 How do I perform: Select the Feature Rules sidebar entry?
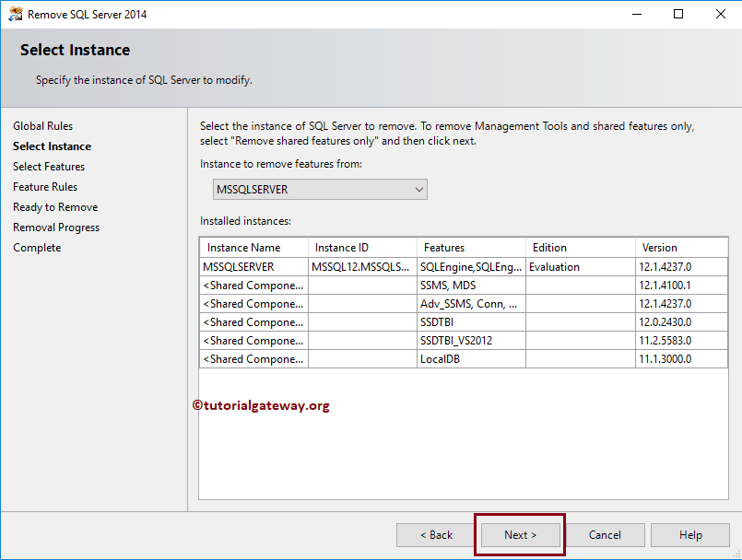(x=44, y=186)
